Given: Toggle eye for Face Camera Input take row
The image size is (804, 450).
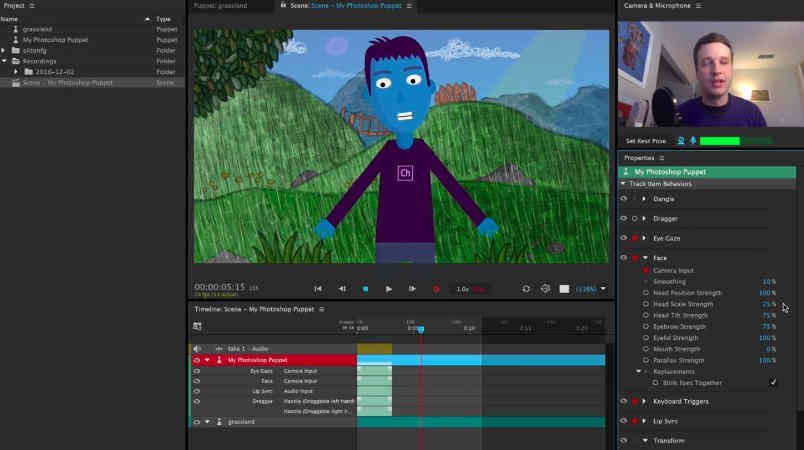Looking at the screenshot, I should 196,381.
